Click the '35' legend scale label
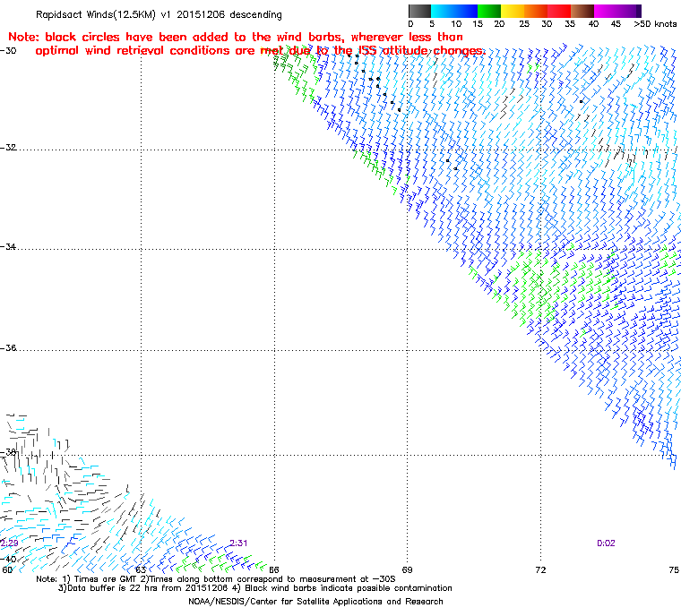Viewport: 681px width, 616px height. pyautogui.click(x=570, y=24)
